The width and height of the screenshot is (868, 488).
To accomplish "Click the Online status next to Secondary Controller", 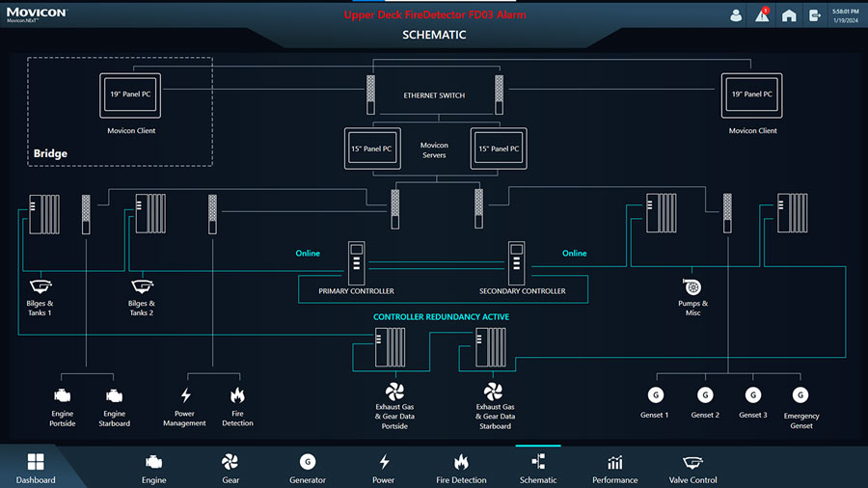I will (x=575, y=253).
